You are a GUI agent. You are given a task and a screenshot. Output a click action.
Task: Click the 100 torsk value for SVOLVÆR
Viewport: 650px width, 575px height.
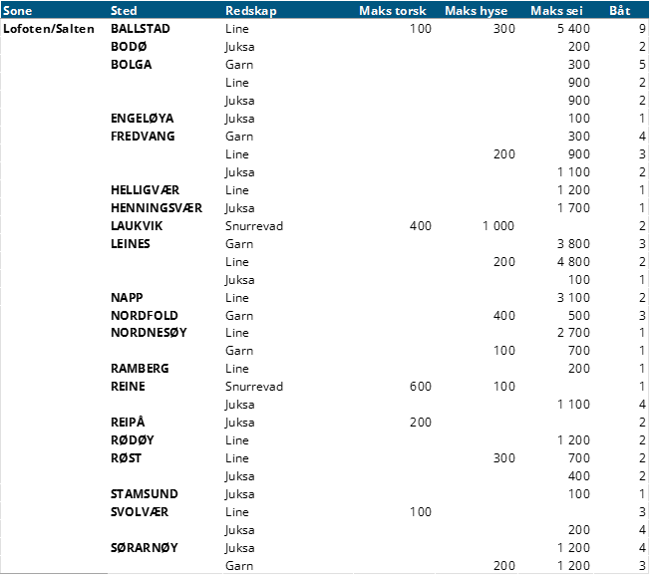tap(420, 512)
